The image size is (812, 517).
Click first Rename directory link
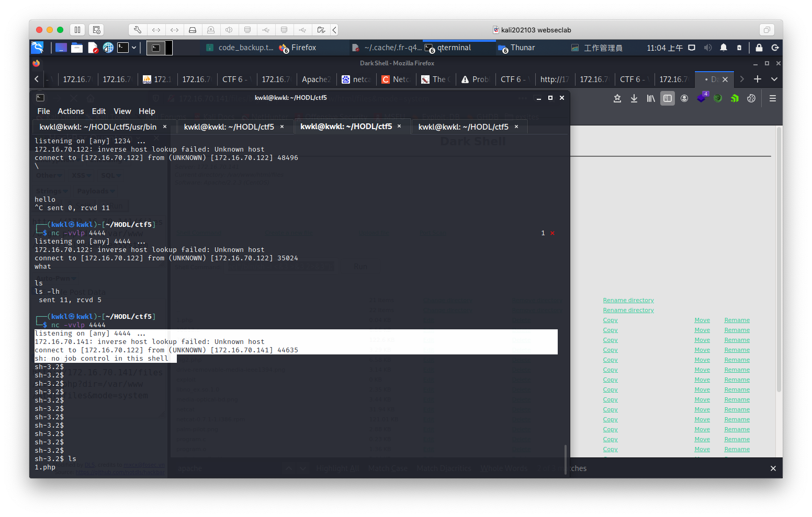click(628, 300)
